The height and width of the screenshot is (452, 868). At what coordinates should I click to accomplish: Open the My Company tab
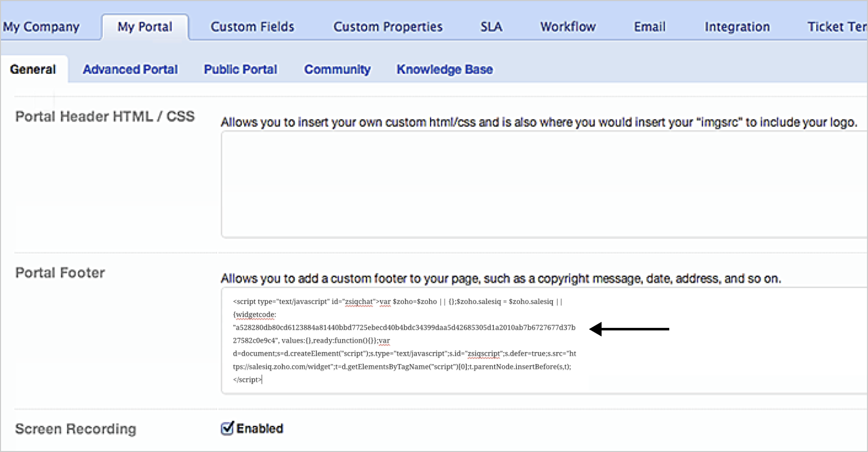[x=41, y=27]
